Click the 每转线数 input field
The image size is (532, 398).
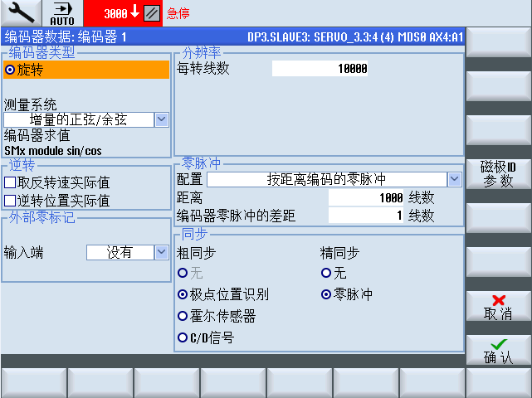tap(320, 70)
